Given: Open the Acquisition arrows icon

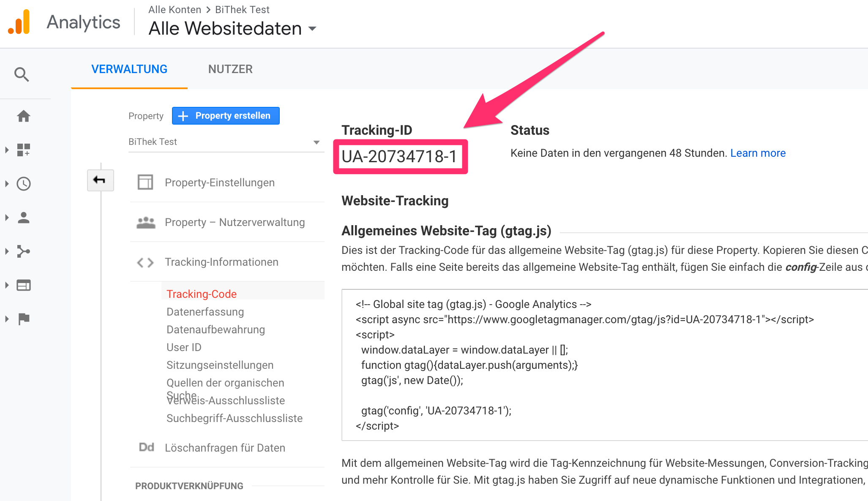Looking at the screenshot, I should [x=24, y=251].
